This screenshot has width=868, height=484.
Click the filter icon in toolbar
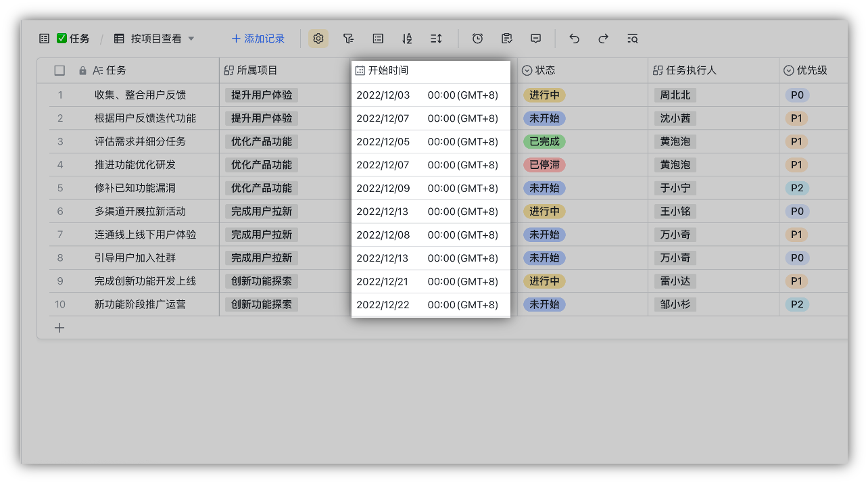[348, 39]
